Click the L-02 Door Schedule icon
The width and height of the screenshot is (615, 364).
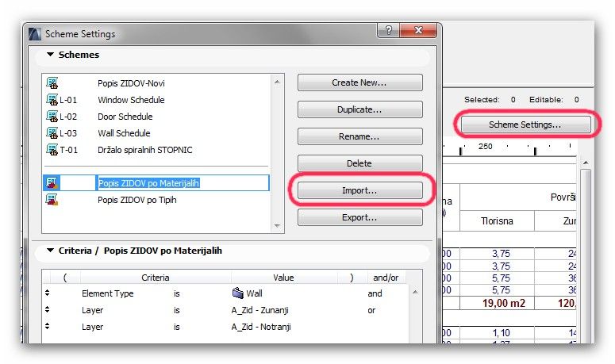52,117
